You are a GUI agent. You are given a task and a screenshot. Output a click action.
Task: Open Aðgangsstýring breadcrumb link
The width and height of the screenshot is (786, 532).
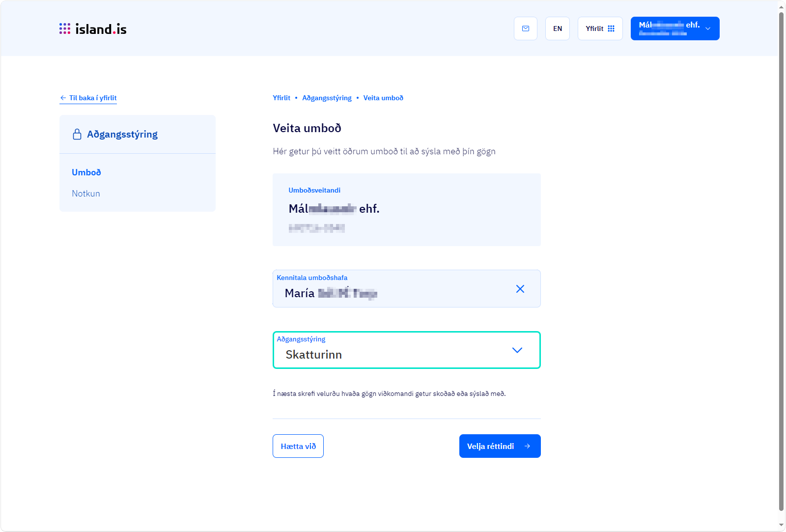pyautogui.click(x=327, y=98)
